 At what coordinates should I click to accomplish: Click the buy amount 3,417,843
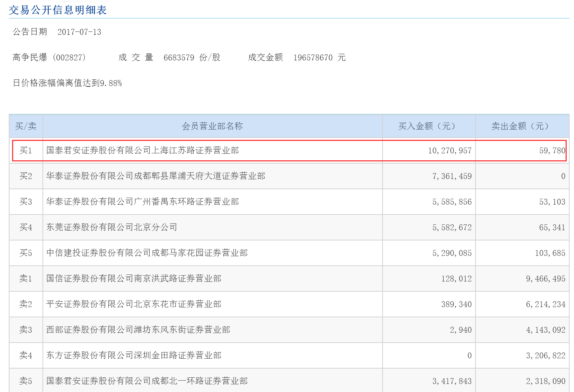pyautogui.click(x=452, y=381)
